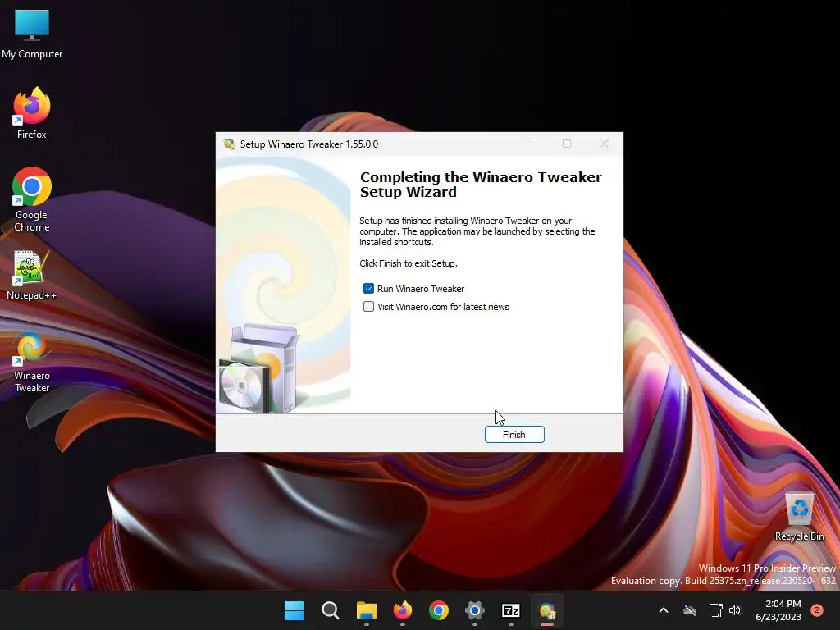Select Firefox desktop shortcut
The height and width of the screenshot is (630, 840).
(x=32, y=113)
